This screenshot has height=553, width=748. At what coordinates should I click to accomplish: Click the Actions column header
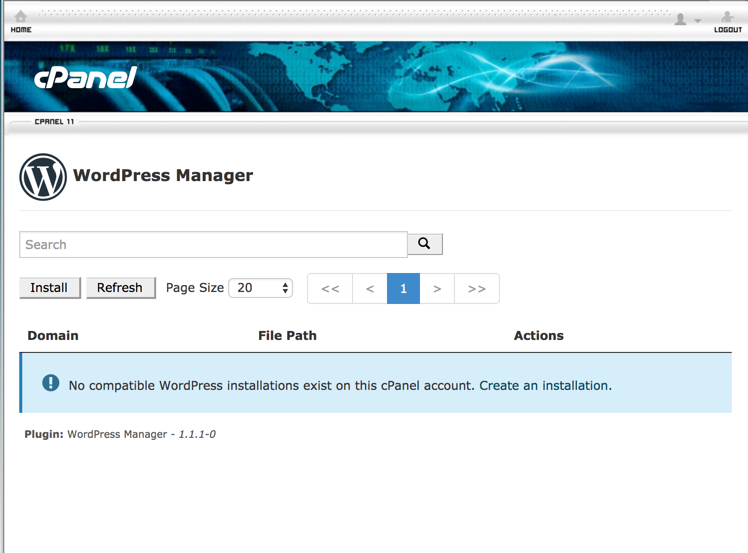[539, 335]
